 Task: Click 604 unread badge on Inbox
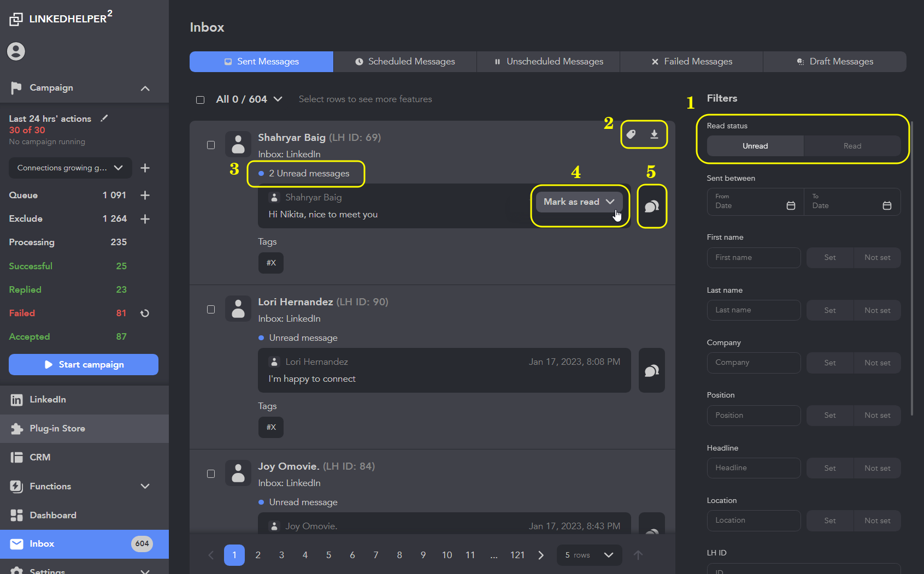pos(142,543)
